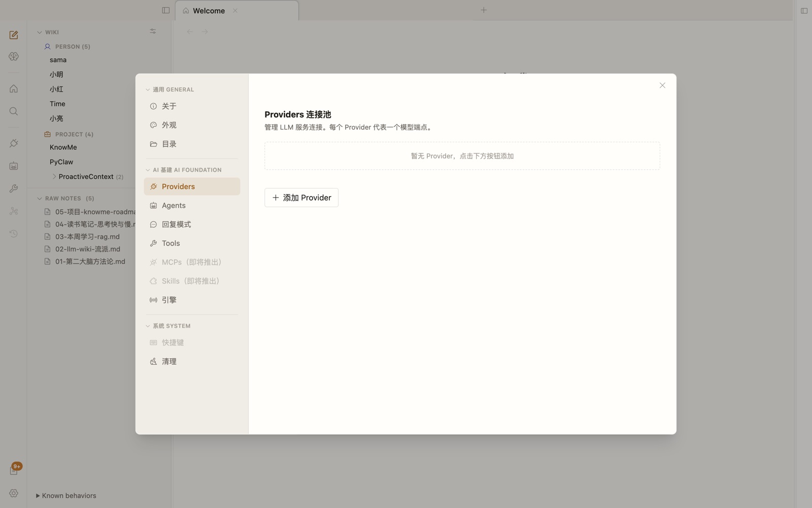The width and height of the screenshot is (812, 508).
Task: Select 快捷键 shortcuts item
Action: pyautogui.click(x=192, y=342)
